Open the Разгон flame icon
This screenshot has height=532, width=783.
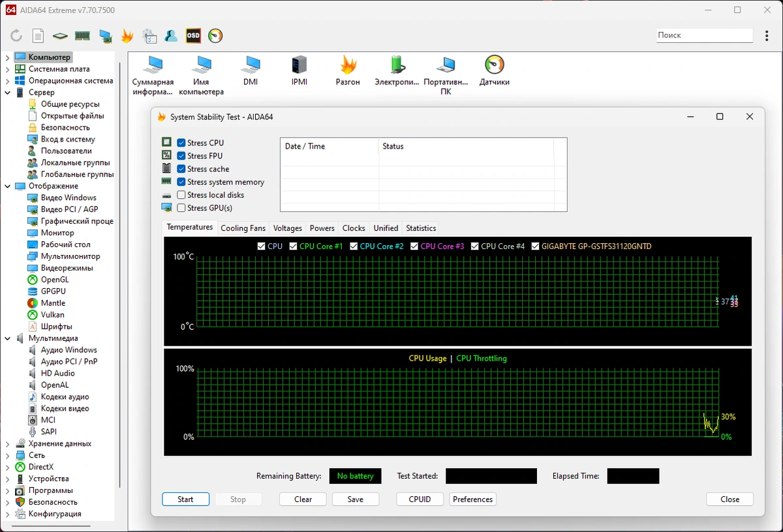click(x=348, y=71)
